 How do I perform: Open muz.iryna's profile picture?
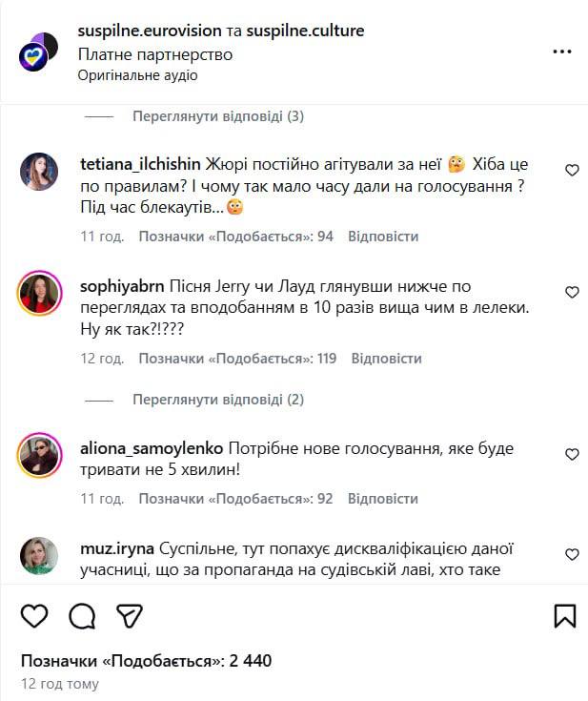[39, 557]
